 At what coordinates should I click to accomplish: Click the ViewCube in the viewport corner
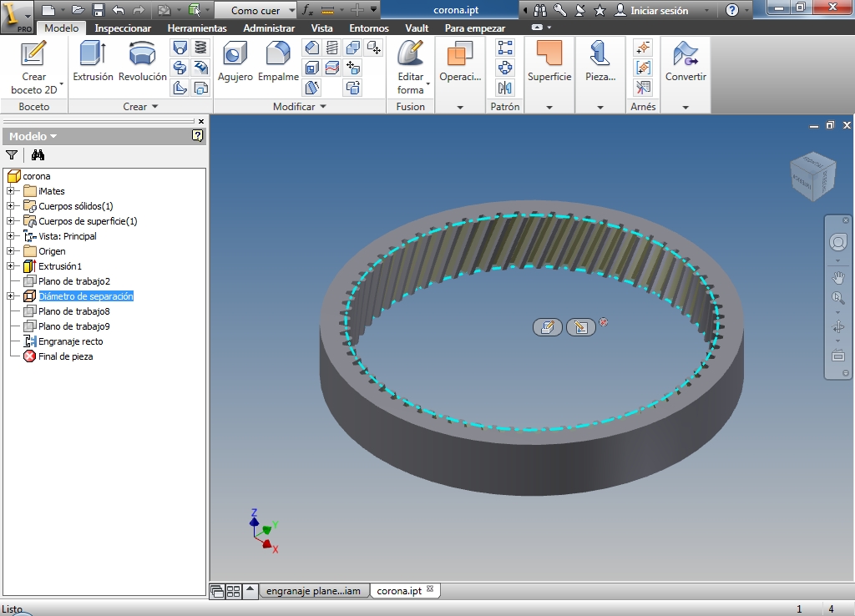point(812,177)
